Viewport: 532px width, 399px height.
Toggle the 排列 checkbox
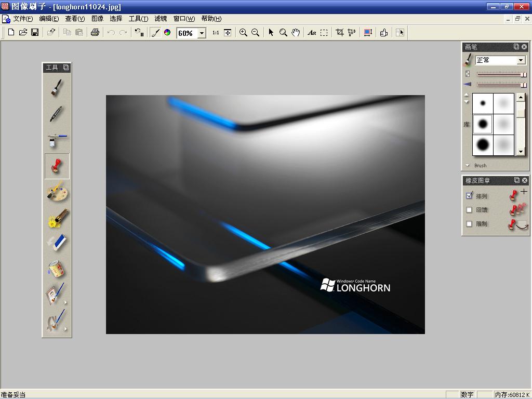pyautogui.click(x=469, y=196)
